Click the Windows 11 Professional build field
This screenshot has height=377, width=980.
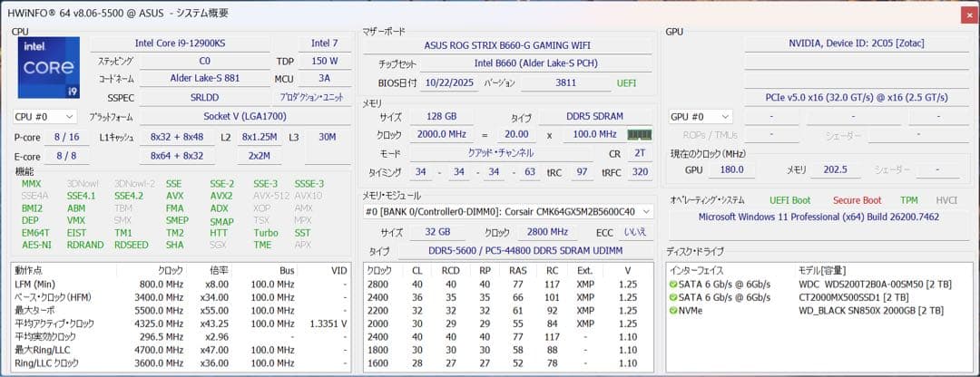point(818,217)
